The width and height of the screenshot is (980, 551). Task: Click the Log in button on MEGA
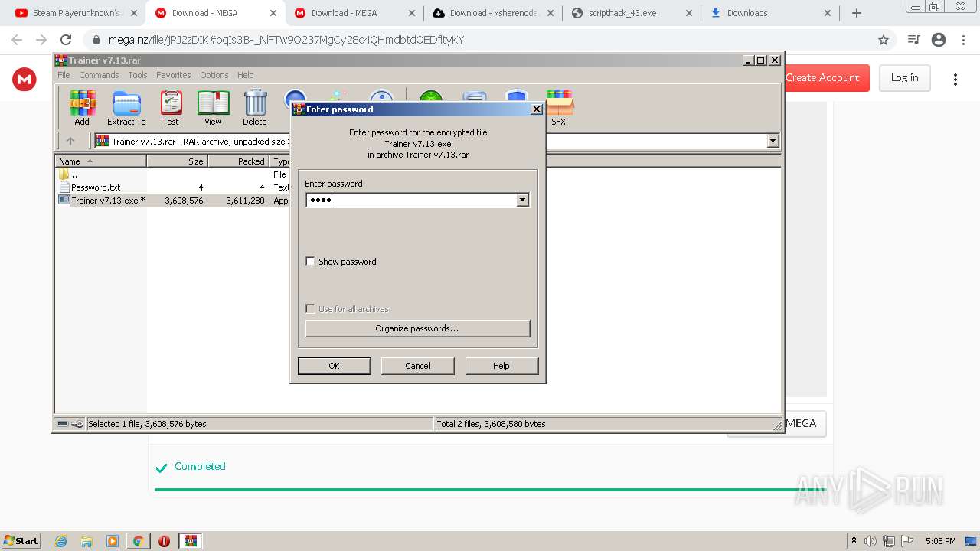tap(904, 77)
